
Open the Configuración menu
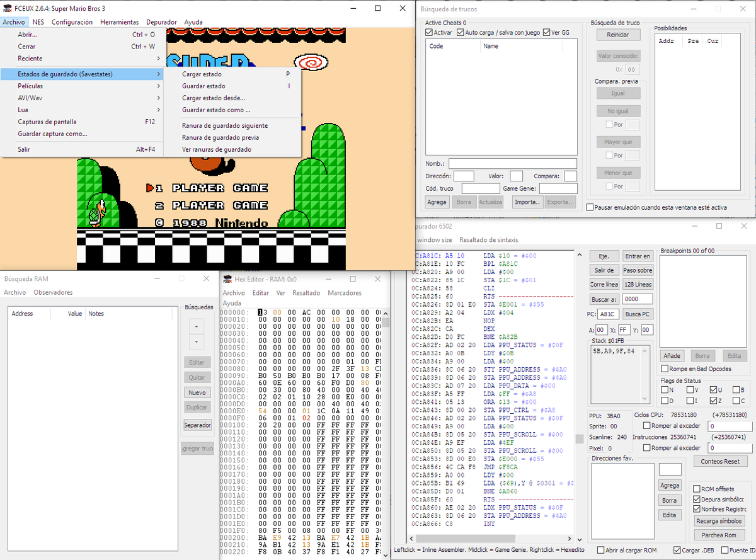click(72, 22)
